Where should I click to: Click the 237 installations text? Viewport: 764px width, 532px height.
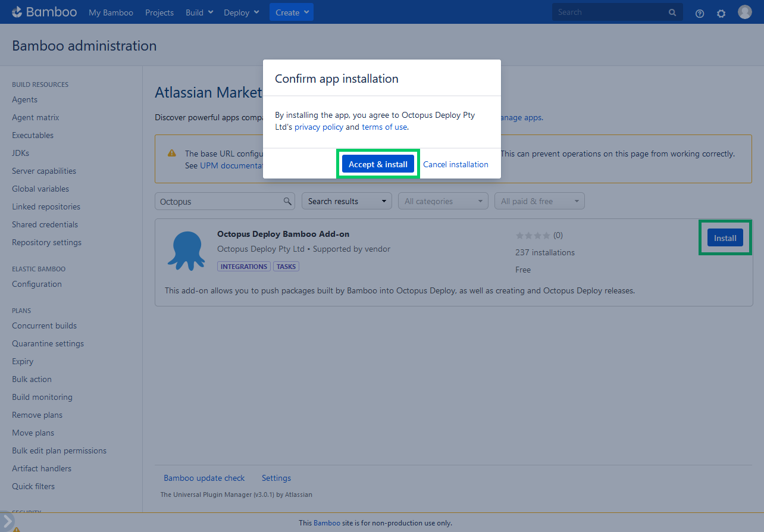click(545, 252)
